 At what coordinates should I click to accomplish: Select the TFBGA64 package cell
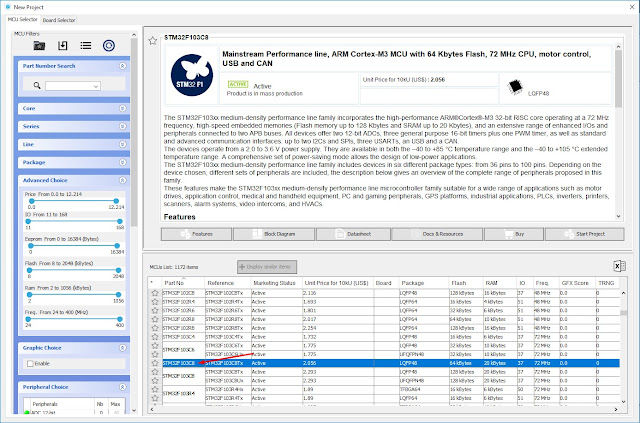[424, 389]
